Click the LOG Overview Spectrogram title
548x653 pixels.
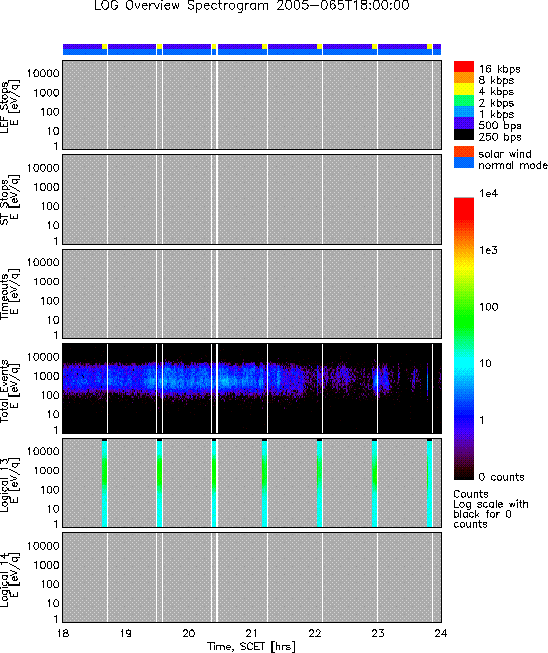[x=252, y=6]
